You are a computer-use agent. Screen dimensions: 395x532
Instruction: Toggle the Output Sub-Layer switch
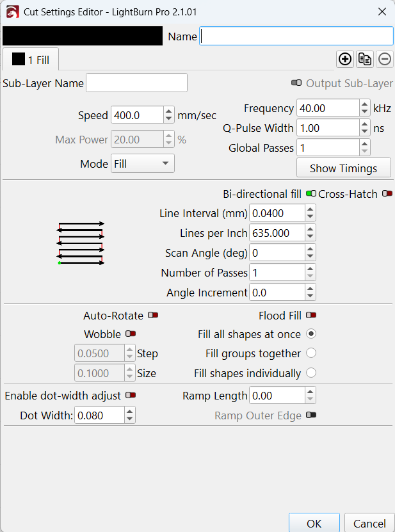point(296,83)
